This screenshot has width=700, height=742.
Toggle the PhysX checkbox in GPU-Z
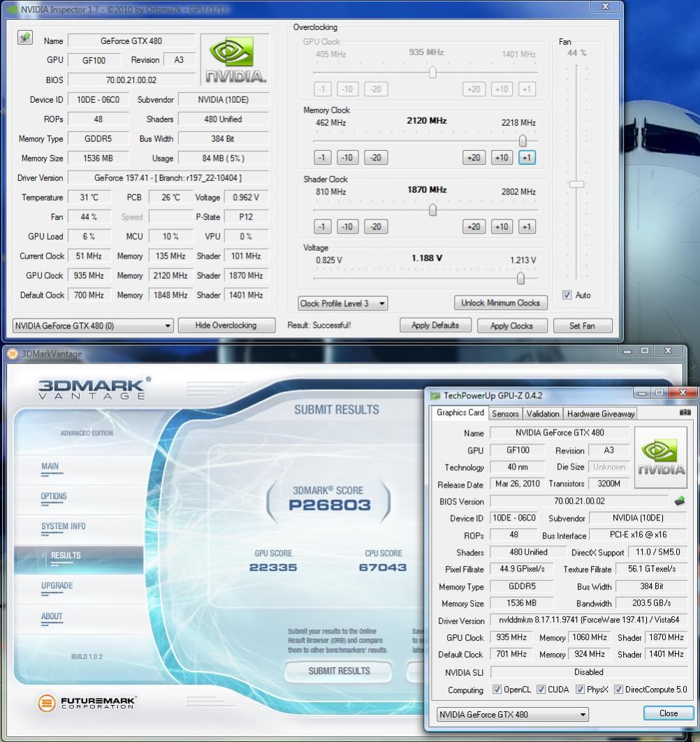tap(580, 690)
